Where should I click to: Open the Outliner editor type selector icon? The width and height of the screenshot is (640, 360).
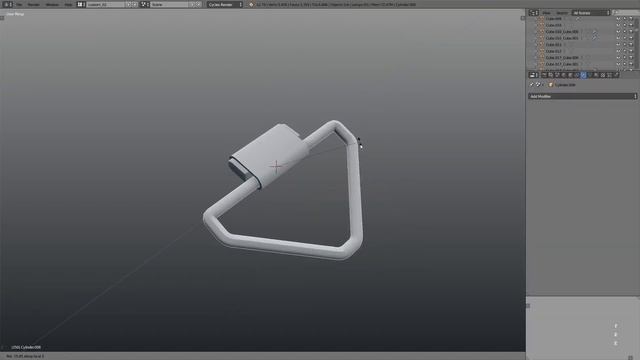[x=533, y=13]
